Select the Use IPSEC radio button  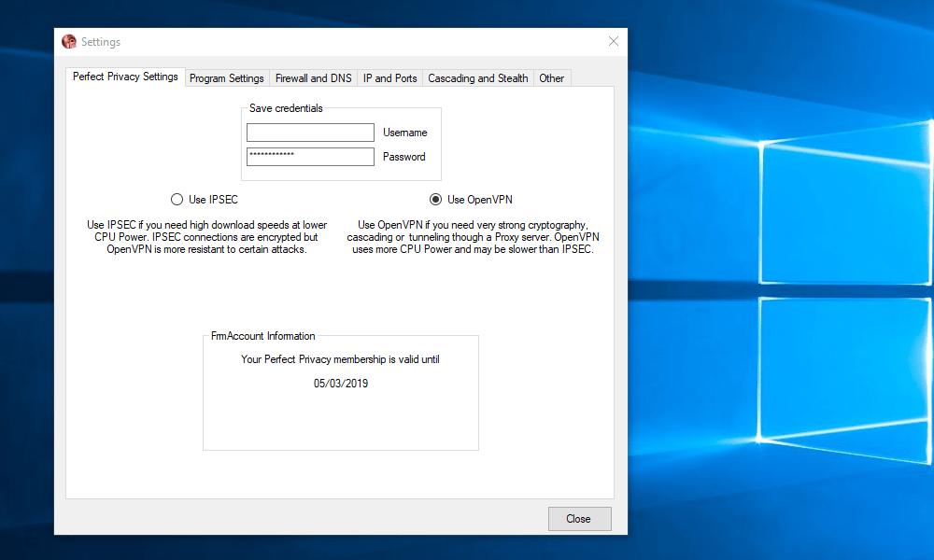tap(177, 200)
